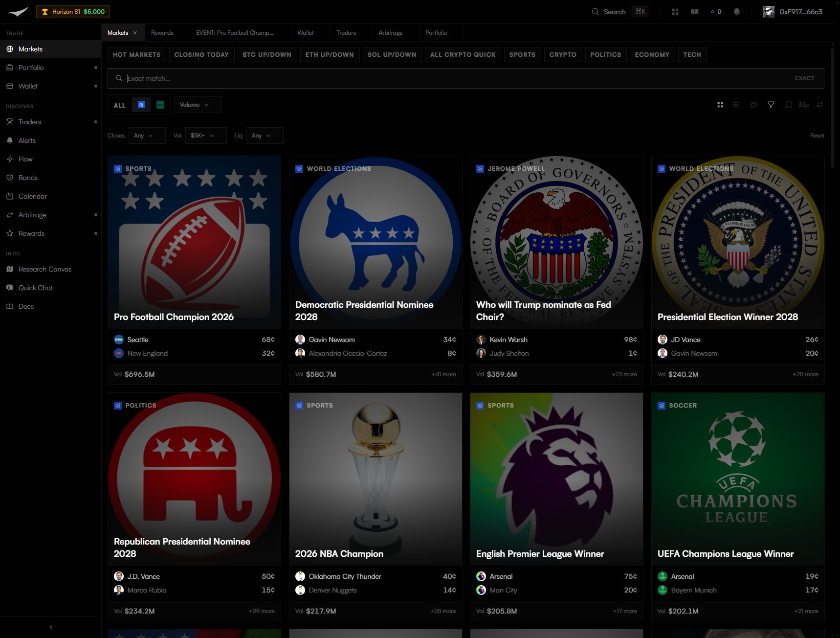
Task: Select Kevin Warsh outcome at 98¢
Action: (556, 340)
